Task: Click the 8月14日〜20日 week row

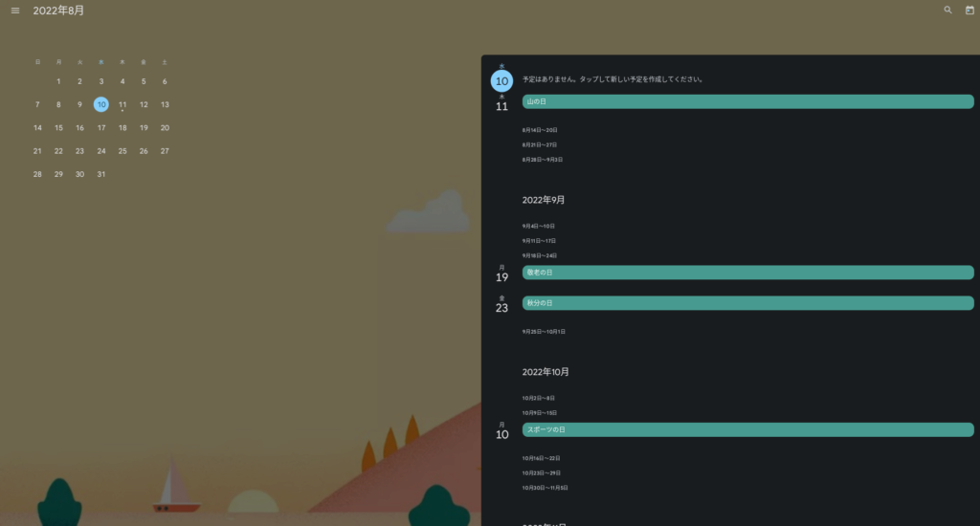Action: (x=540, y=130)
